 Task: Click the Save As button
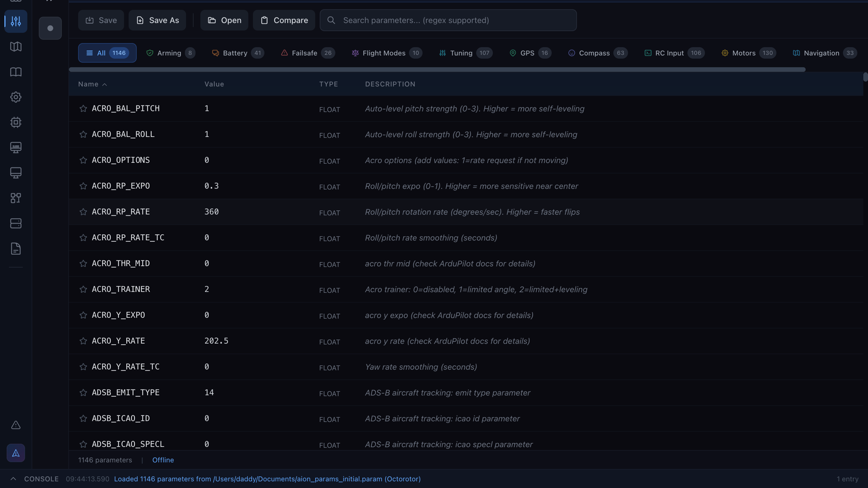click(157, 20)
